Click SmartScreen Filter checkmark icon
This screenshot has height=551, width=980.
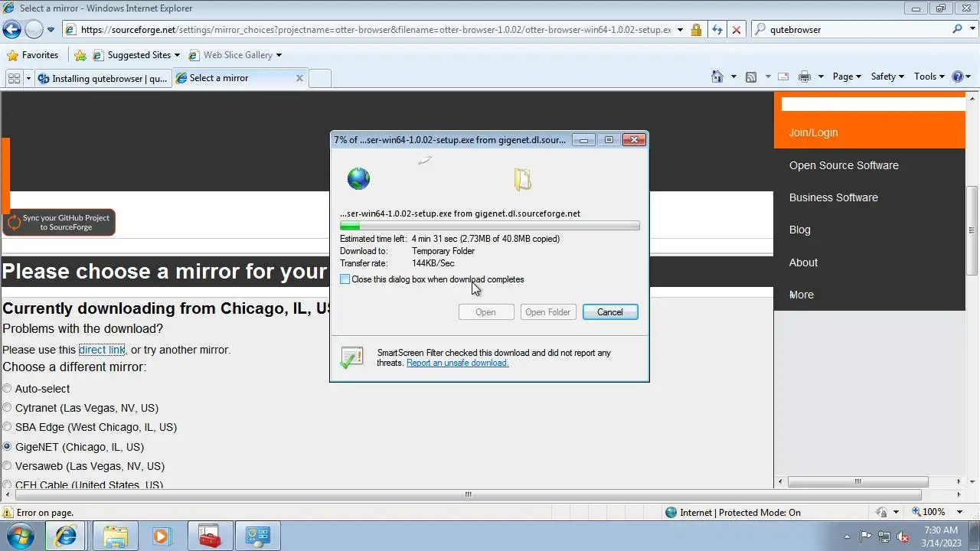(x=352, y=357)
